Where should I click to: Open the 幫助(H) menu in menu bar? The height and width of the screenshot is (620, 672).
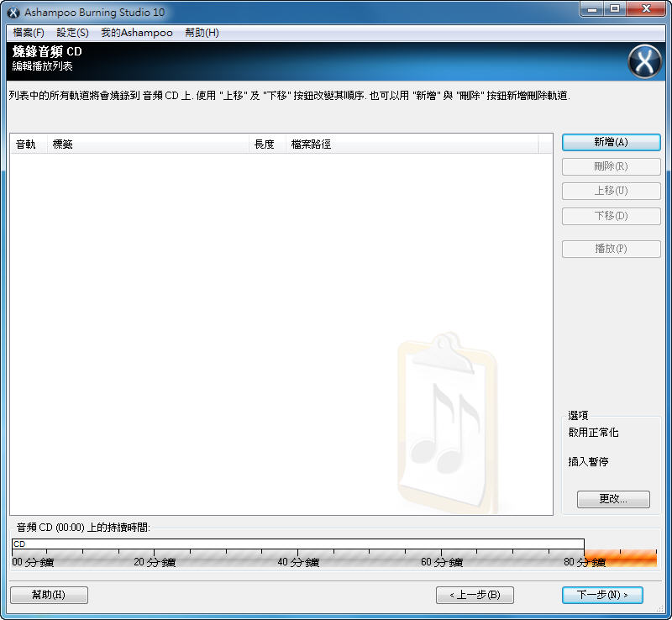202,33
